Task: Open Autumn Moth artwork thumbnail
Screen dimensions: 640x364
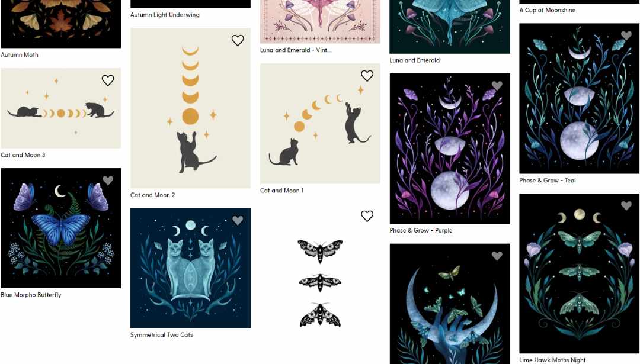Action: (x=61, y=24)
